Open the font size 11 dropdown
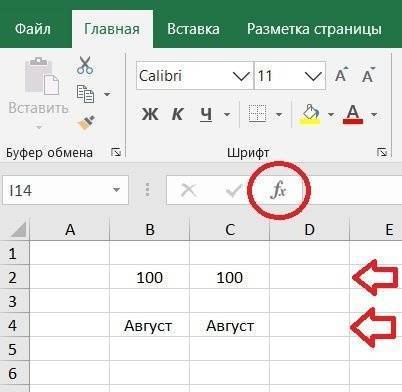The image size is (402, 392). coord(313,76)
